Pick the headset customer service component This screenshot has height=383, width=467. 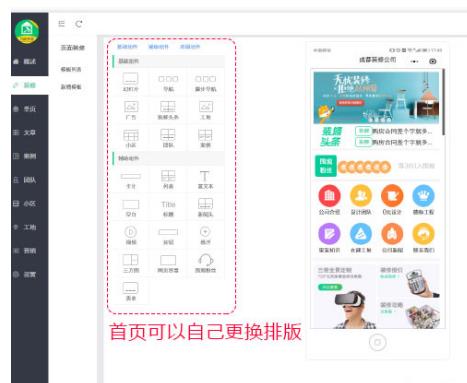pyautogui.click(x=205, y=263)
